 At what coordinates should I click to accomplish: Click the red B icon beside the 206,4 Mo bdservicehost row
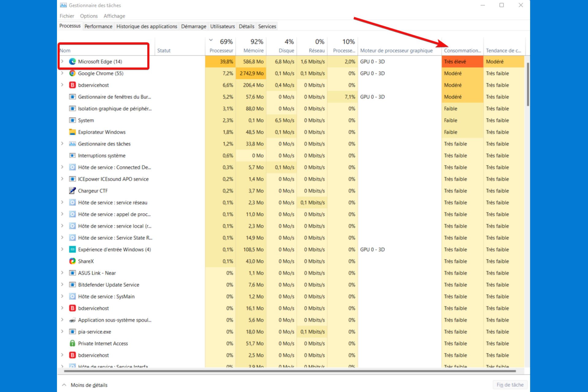point(72,85)
